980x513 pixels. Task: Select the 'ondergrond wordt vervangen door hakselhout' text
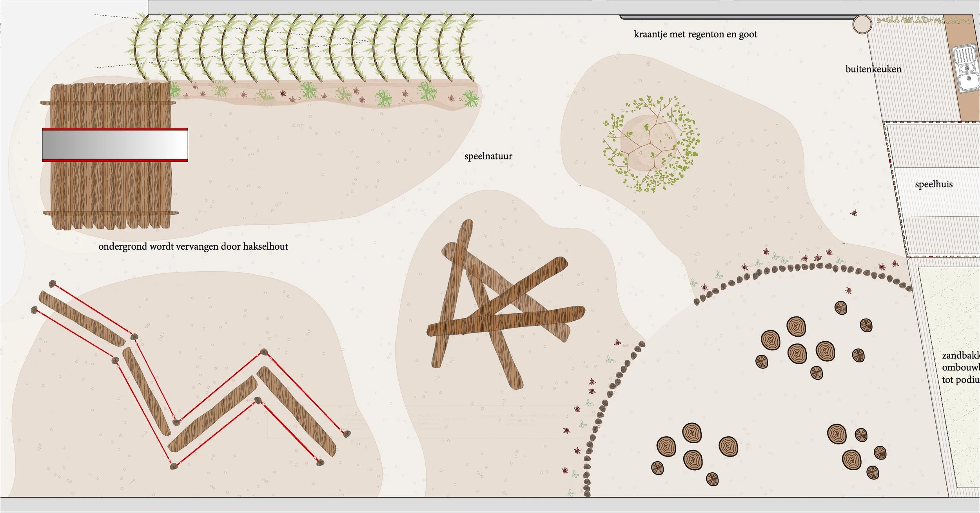pyautogui.click(x=193, y=247)
